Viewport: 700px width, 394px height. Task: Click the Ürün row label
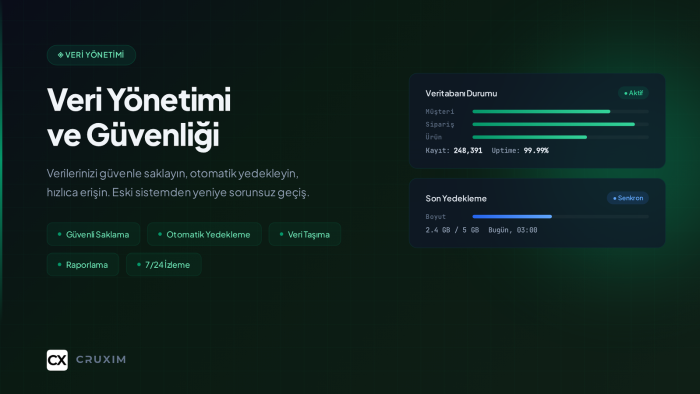pos(433,137)
